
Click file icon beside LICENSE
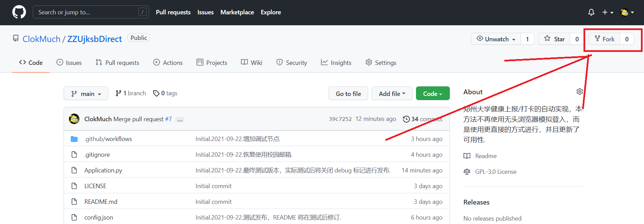74,186
